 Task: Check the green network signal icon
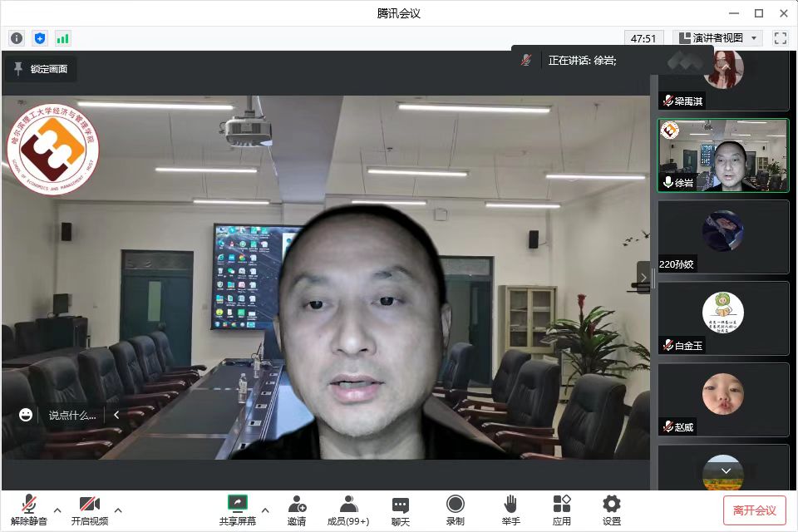(63, 38)
